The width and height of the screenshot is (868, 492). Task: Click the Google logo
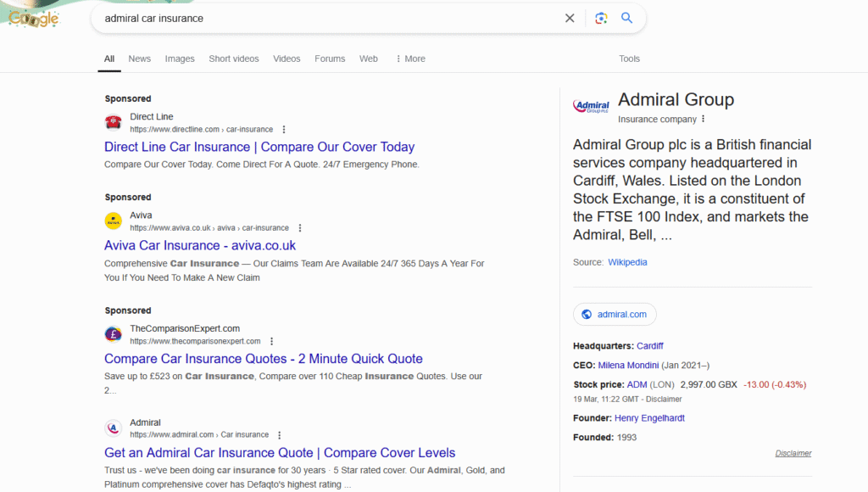pyautogui.click(x=34, y=17)
